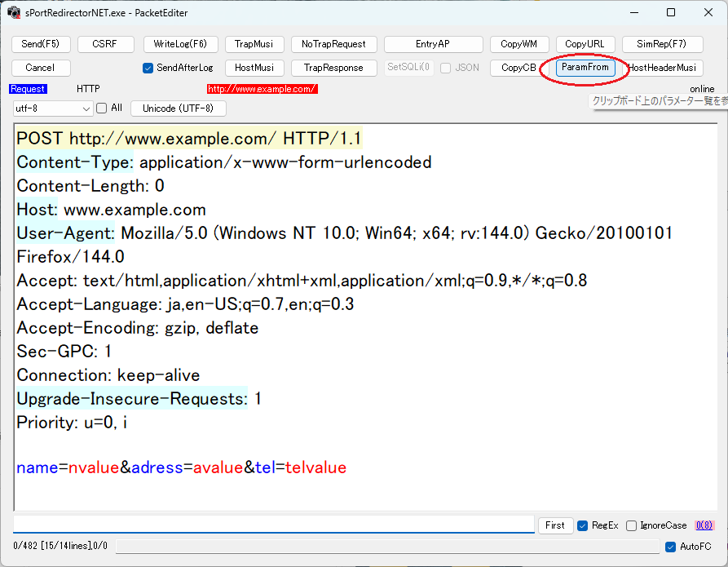Click the search input field at bottom
This screenshot has height=567, width=728.
coord(274,525)
